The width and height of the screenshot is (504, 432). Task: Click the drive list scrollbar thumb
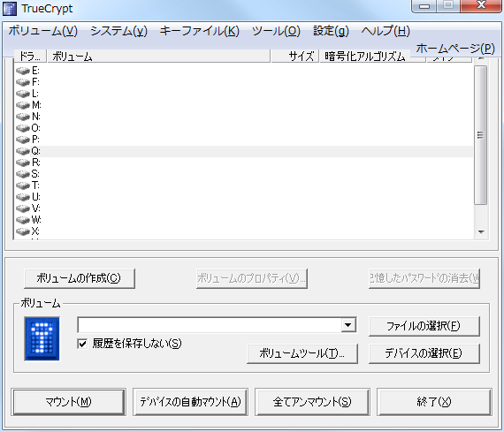pos(480,135)
